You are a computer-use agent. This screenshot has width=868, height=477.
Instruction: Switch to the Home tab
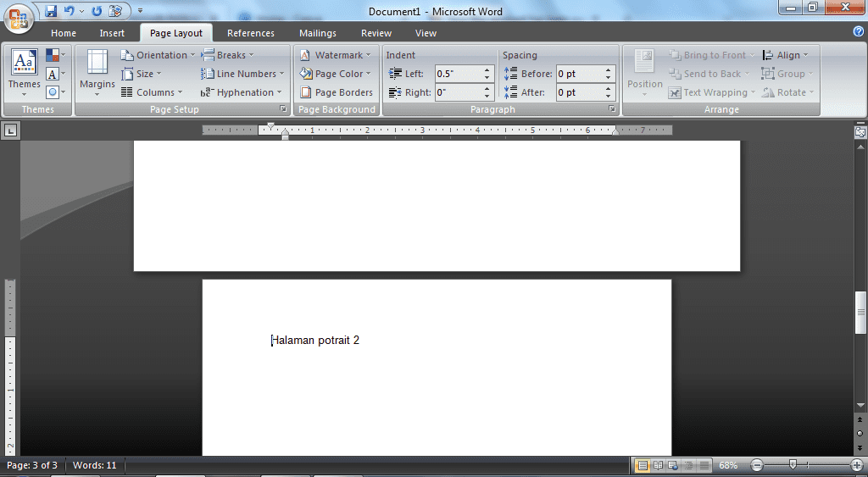(64, 33)
